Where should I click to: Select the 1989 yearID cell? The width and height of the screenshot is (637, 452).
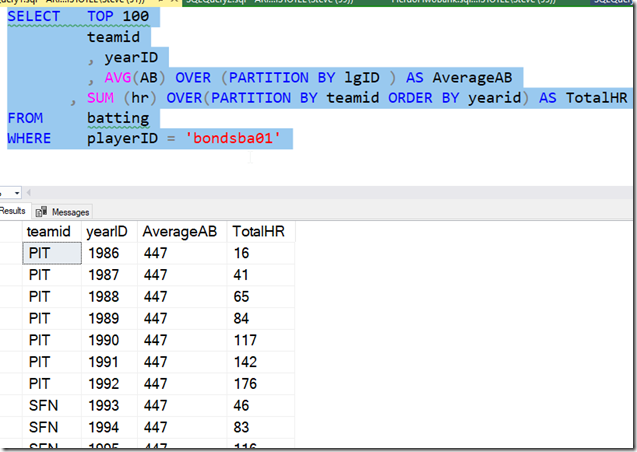point(109,318)
